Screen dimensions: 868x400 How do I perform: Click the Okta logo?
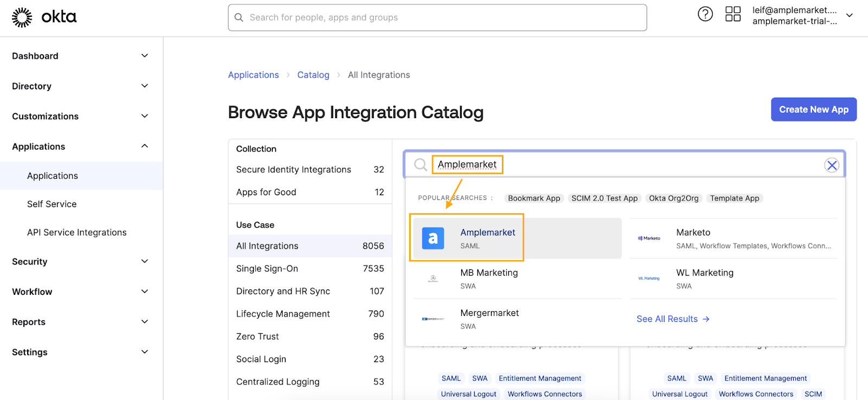point(44,17)
